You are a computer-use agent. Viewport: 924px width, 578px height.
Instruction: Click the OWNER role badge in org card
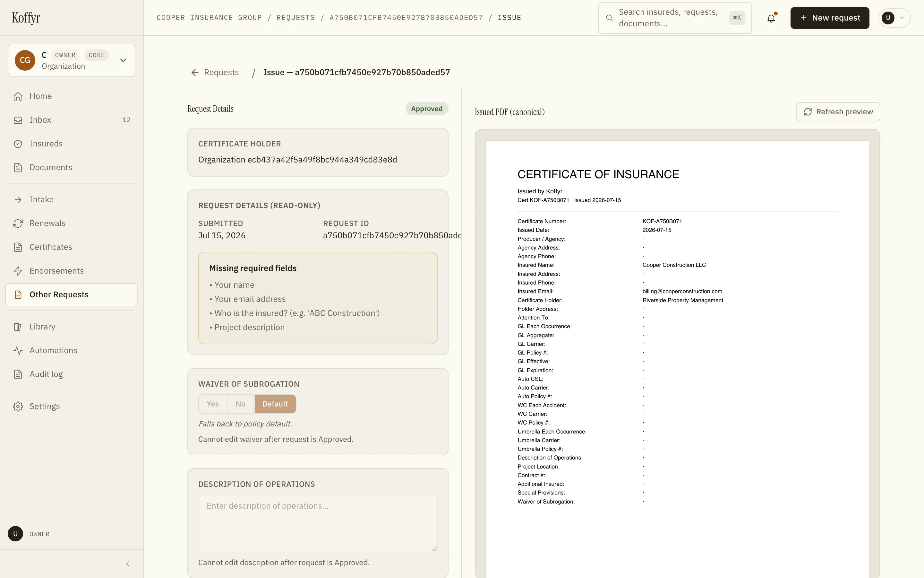[65, 55]
